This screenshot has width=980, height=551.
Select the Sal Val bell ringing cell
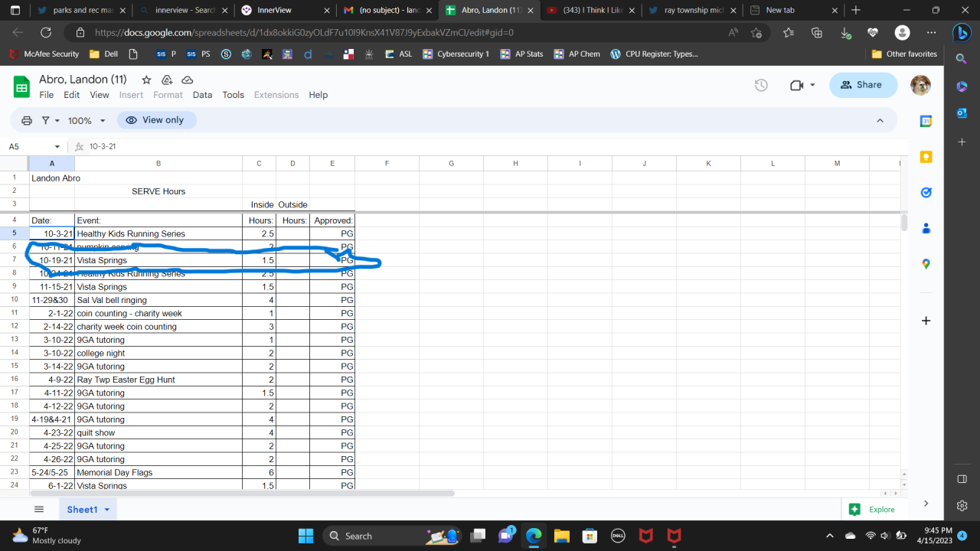tap(158, 300)
